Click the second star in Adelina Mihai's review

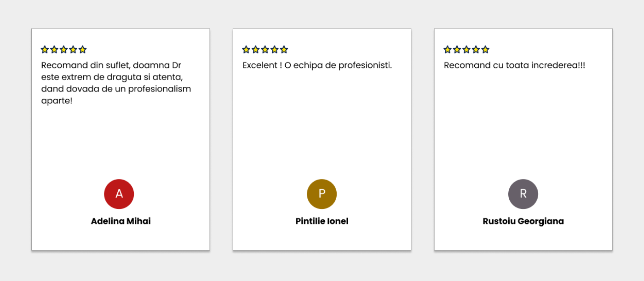pyautogui.click(x=54, y=50)
